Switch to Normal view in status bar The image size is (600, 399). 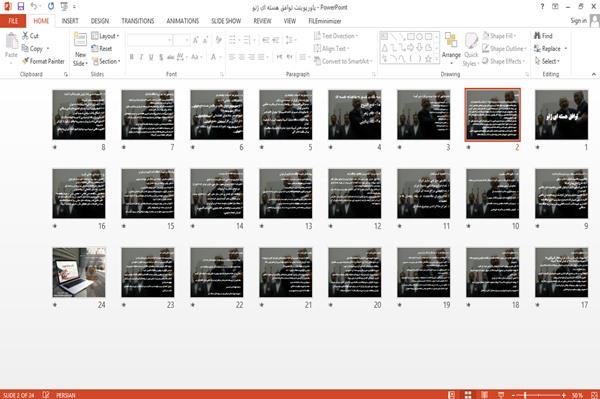pos(452,395)
